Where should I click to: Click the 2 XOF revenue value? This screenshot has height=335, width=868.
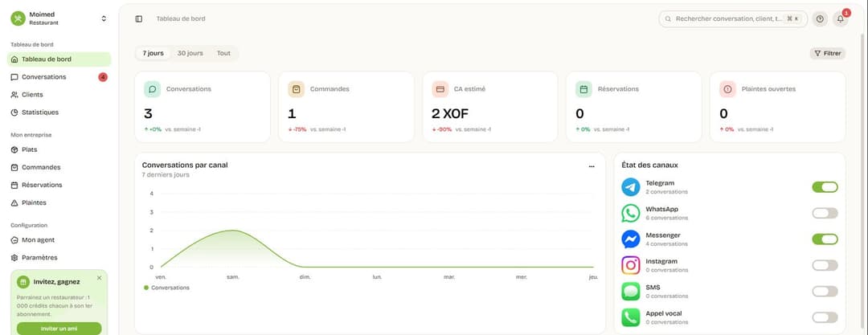click(x=450, y=114)
